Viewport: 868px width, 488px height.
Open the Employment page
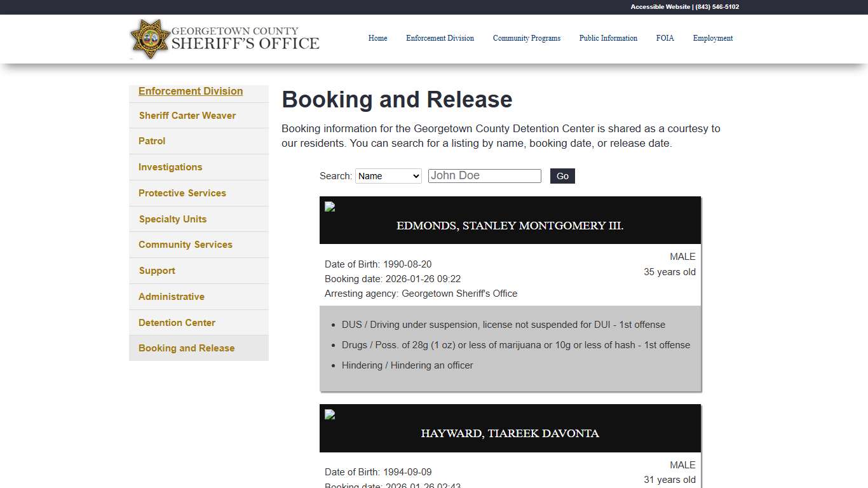[712, 38]
